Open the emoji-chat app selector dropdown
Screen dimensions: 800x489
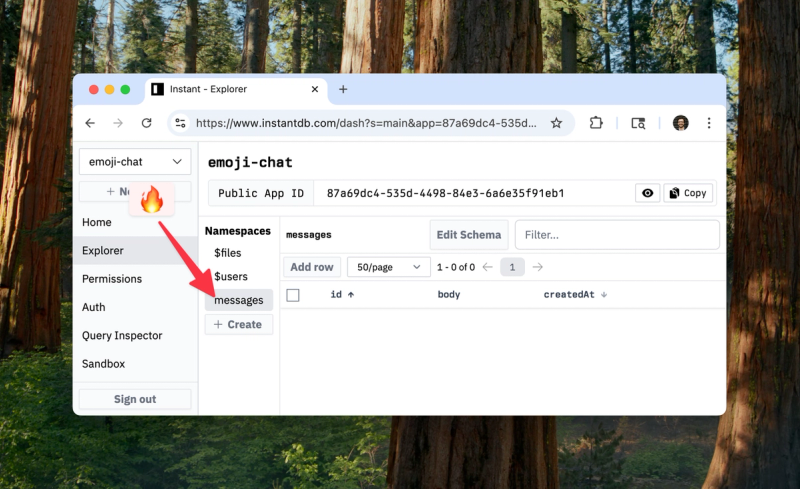pyautogui.click(x=135, y=162)
